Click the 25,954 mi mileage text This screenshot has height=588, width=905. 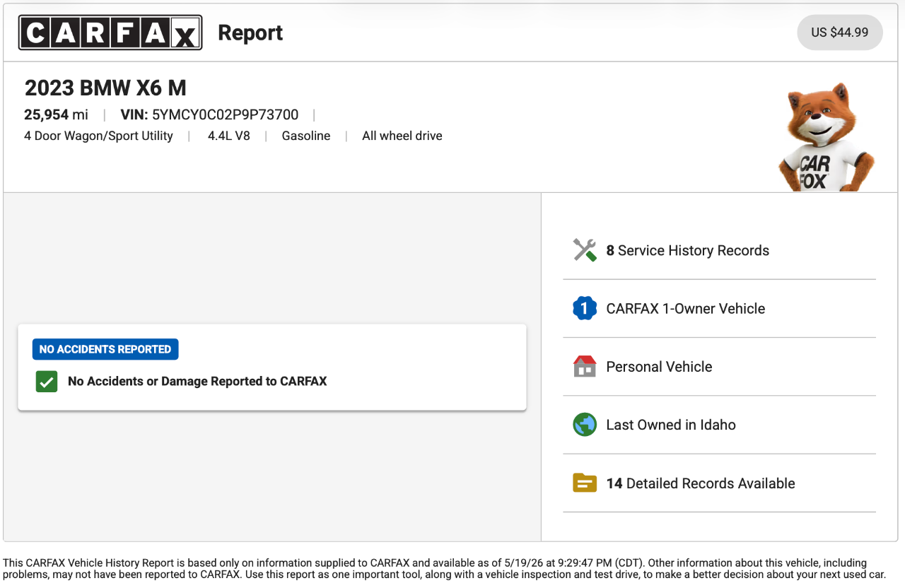pyautogui.click(x=56, y=114)
